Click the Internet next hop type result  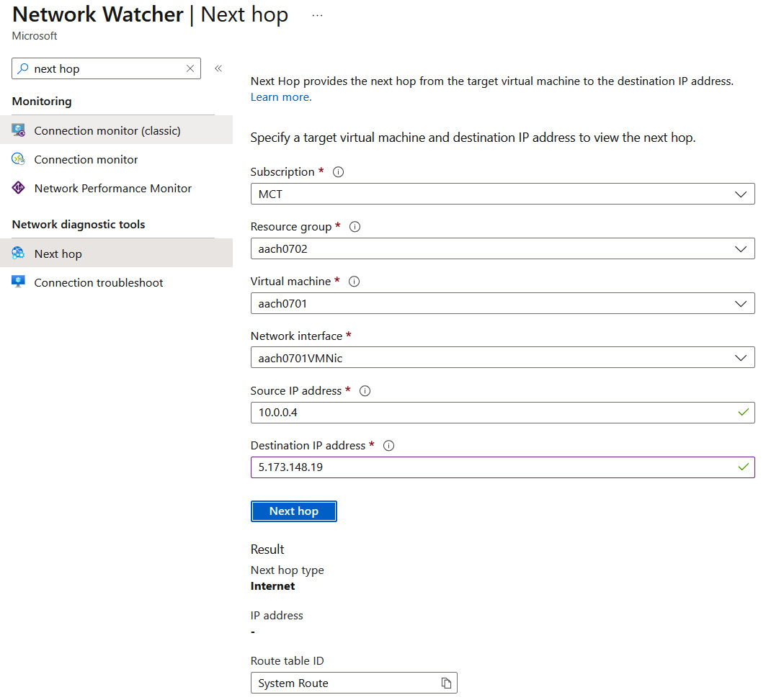272,585
